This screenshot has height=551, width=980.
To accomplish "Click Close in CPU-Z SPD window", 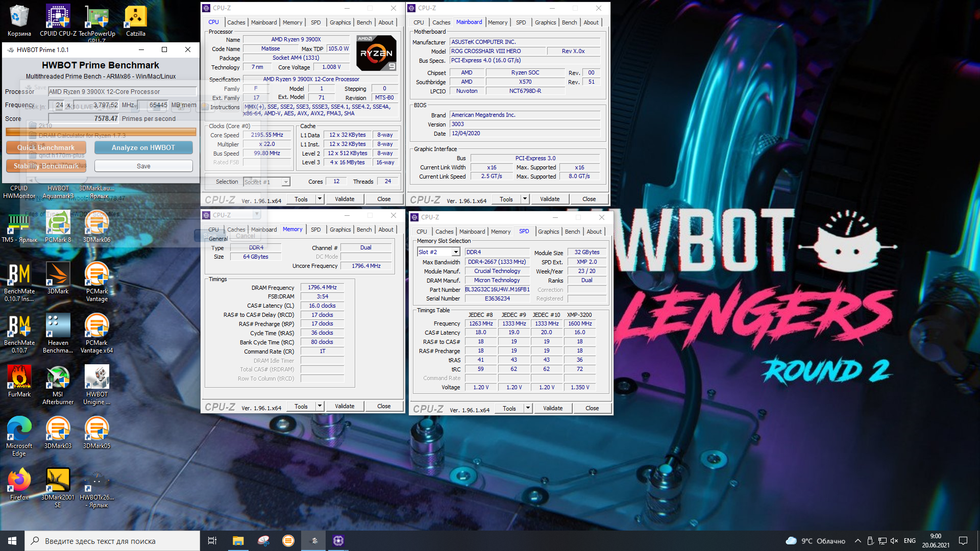I will tap(592, 408).
